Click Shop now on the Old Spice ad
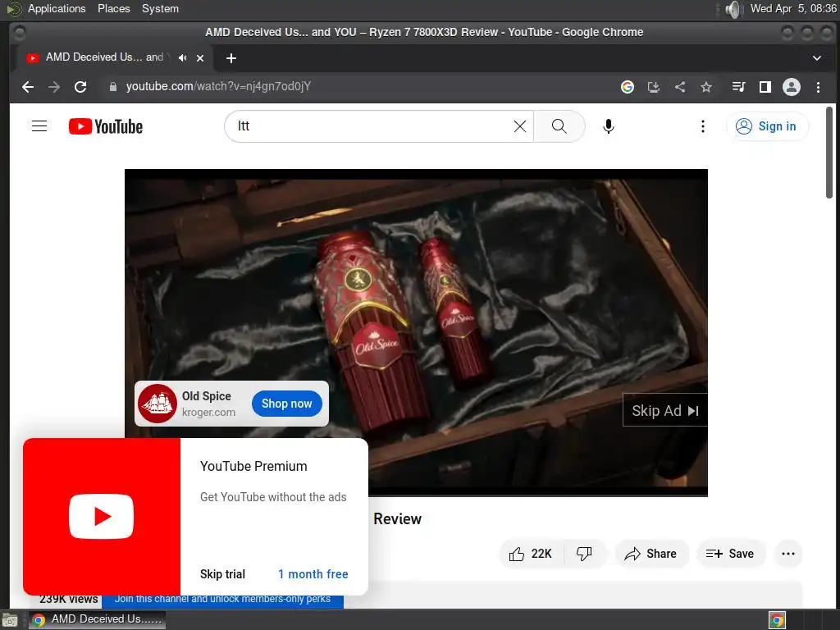 (x=286, y=404)
